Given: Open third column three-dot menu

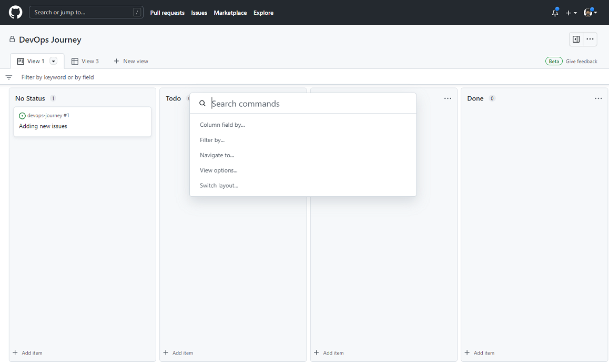Looking at the screenshot, I should (x=448, y=98).
